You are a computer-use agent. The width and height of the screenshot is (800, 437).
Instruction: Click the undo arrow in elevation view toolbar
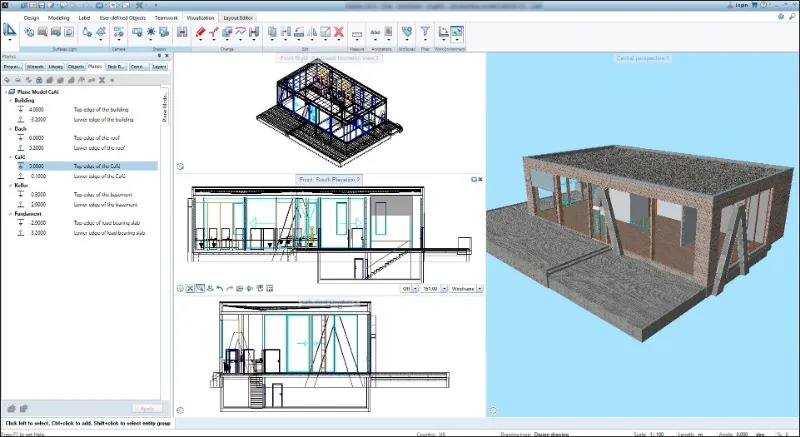[219, 289]
